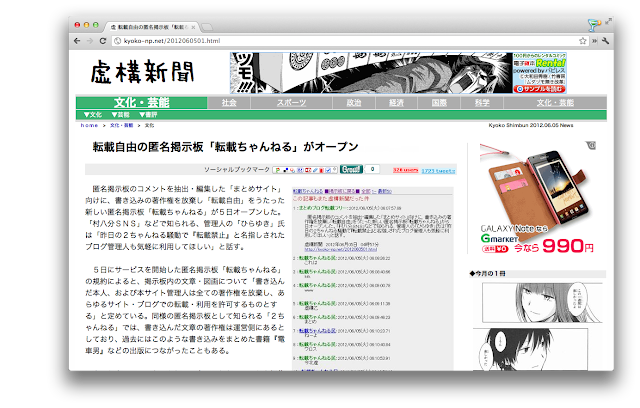Screen dimensions: 640x408
Task: Show hidden extensions via the chevron icon
Action: click(594, 41)
